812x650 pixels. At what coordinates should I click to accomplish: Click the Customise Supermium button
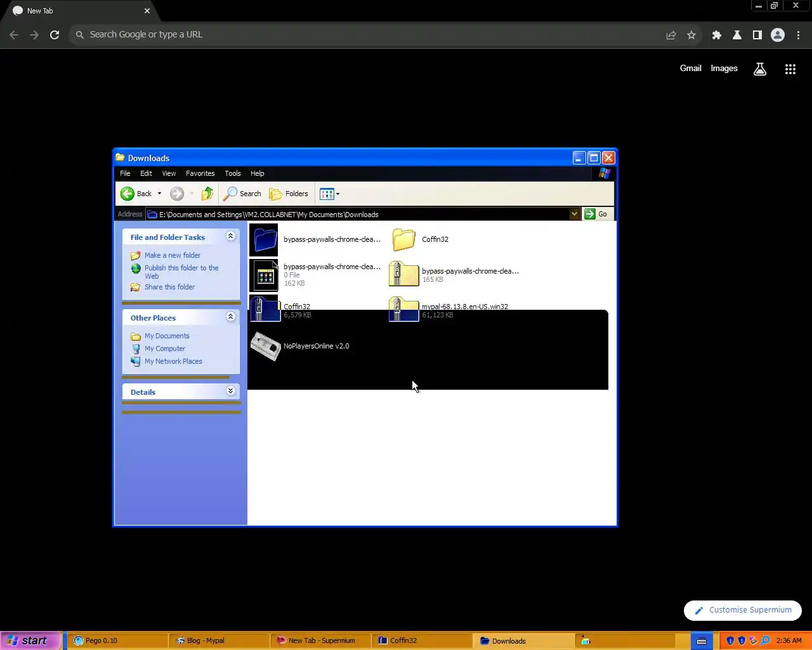pos(743,610)
